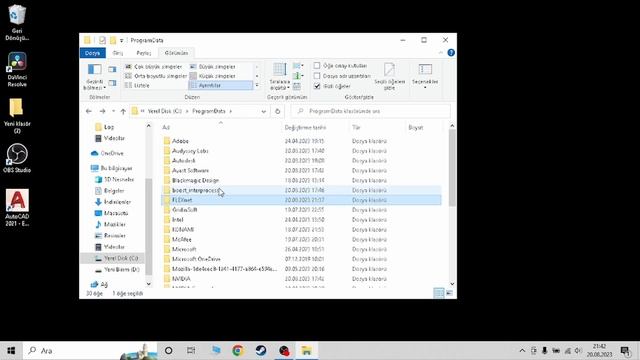
Task: Choose Çok büyük simgeler layout
Action: click(154, 67)
